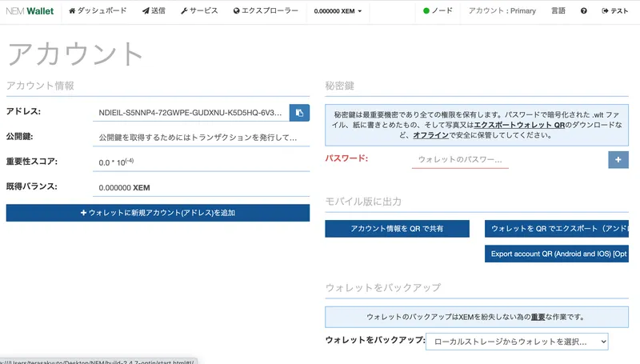Click the アカウント情報 section heading

tap(40, 86)
